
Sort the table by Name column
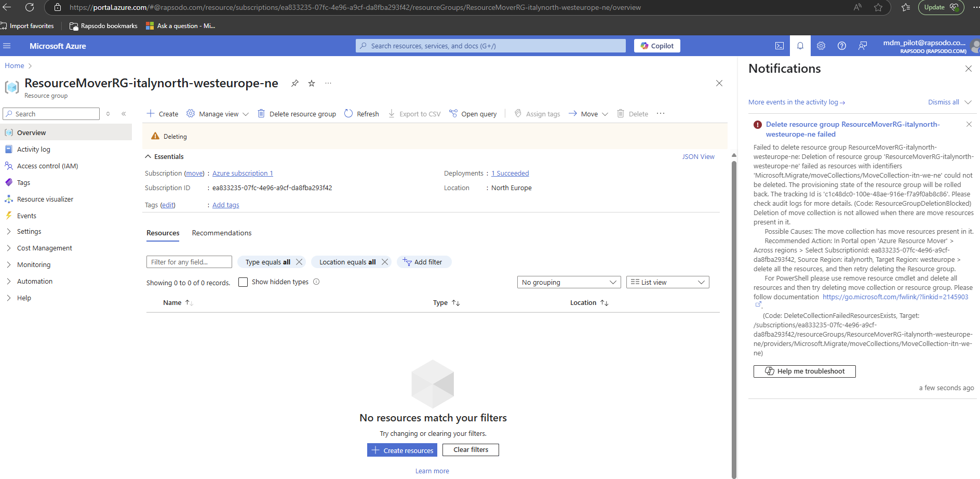(x=178, y=302)
